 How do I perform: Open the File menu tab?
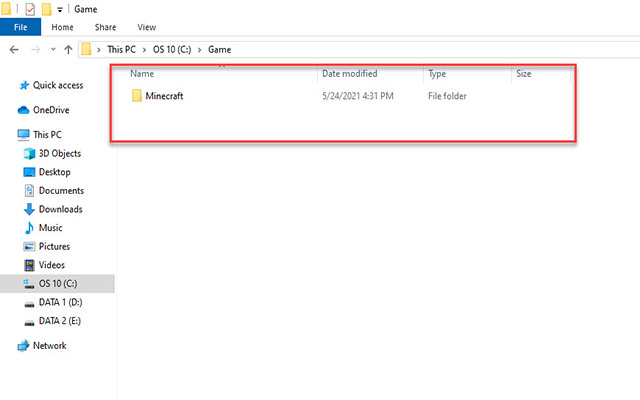coord(20,27)
